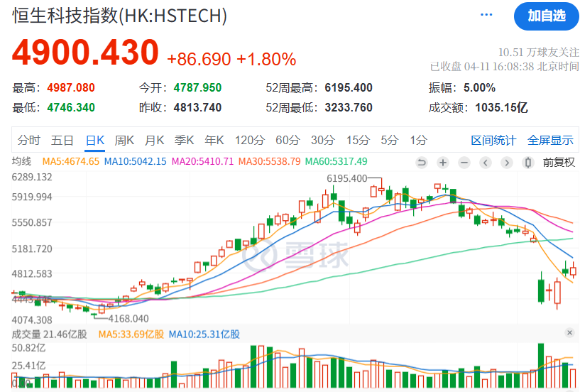Select the 日K daily candlestick tab
Viewport: 580px width, 392px height.
pos(94,141)
